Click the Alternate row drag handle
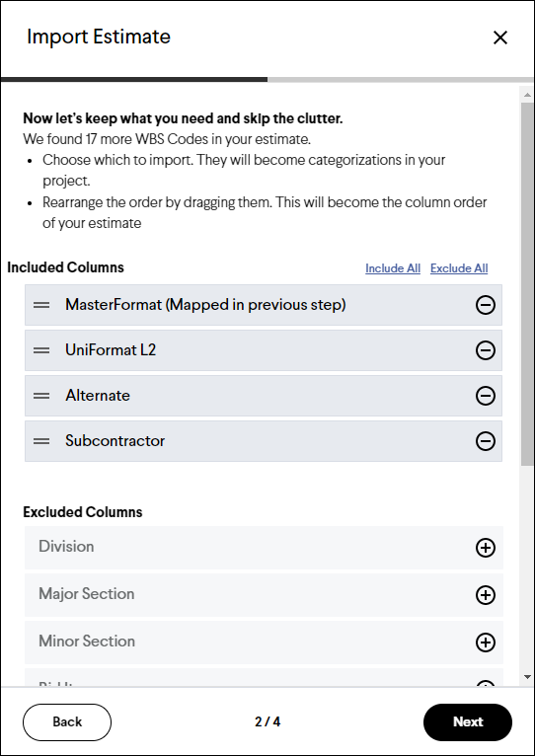The width and height of the screenshot is (535, 756). click(41, 396)
